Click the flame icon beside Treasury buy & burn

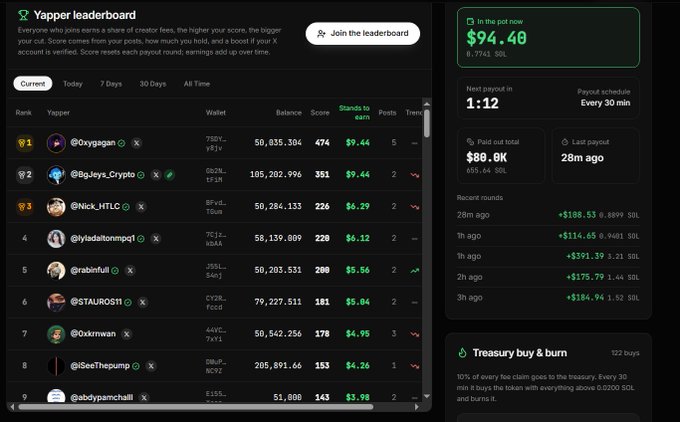[x=462, y=353]
